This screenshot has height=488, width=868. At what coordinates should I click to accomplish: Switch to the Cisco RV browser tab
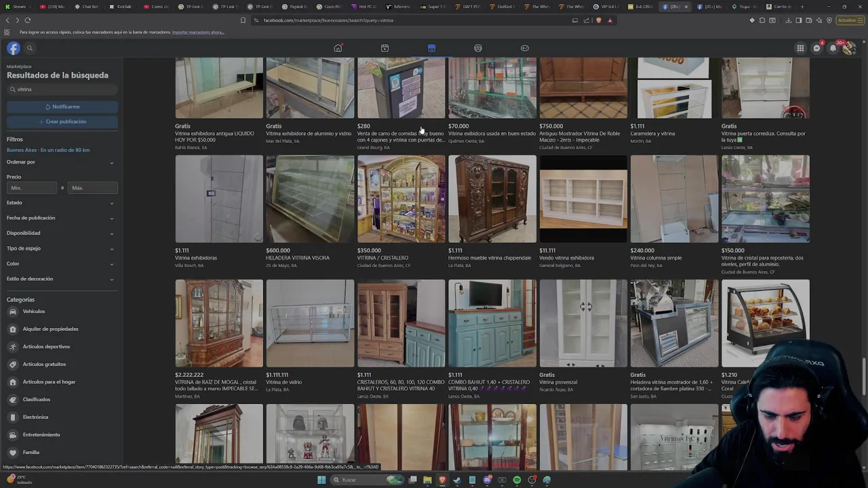[329, 7]
